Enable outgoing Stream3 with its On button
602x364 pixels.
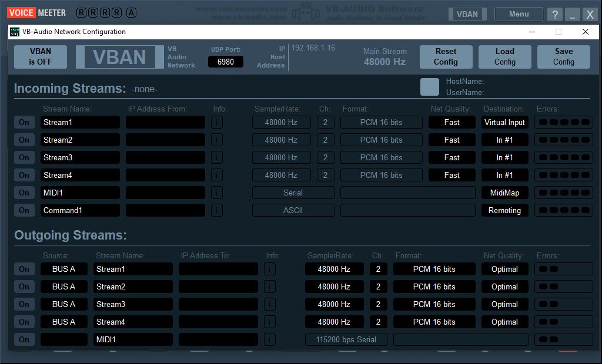[24, 305]
